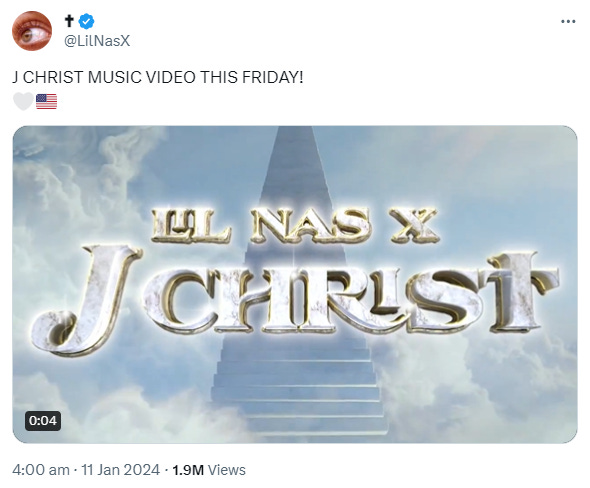Click the cross symbol display name
The image size is (590, 488).
pyautogui.click(x=69, y=21)
